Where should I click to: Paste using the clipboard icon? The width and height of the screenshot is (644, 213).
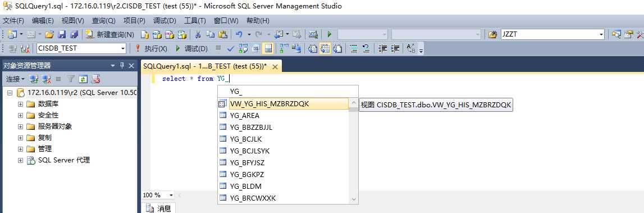[222, 34]
